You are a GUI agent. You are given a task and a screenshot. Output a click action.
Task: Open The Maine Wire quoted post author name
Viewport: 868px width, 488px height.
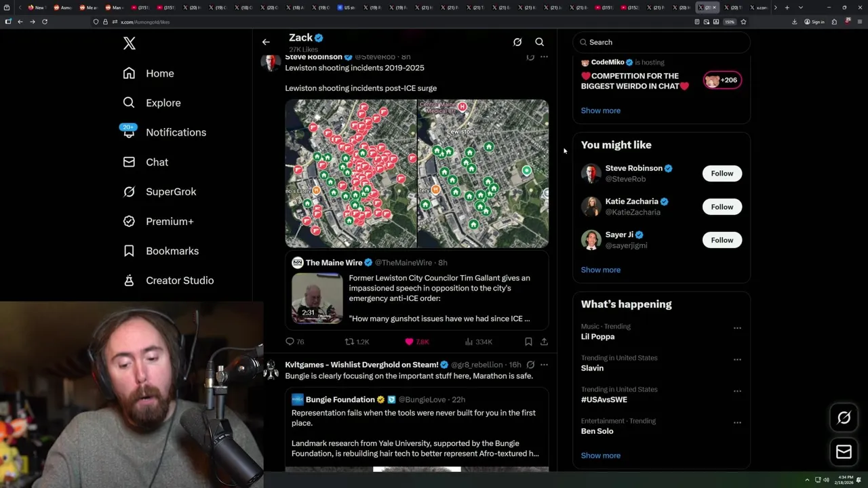pyautogui.click(x=334, y=262)
